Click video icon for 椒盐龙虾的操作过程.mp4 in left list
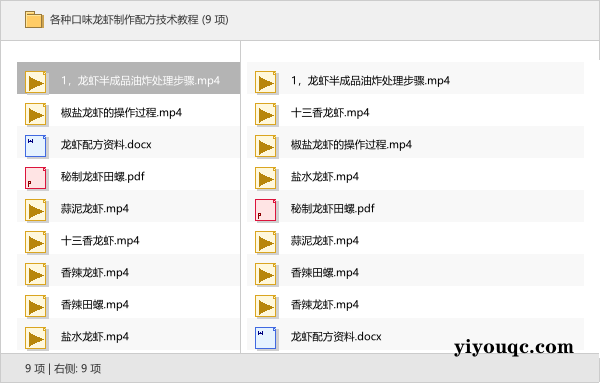600x383 pixels. (36, 114)
